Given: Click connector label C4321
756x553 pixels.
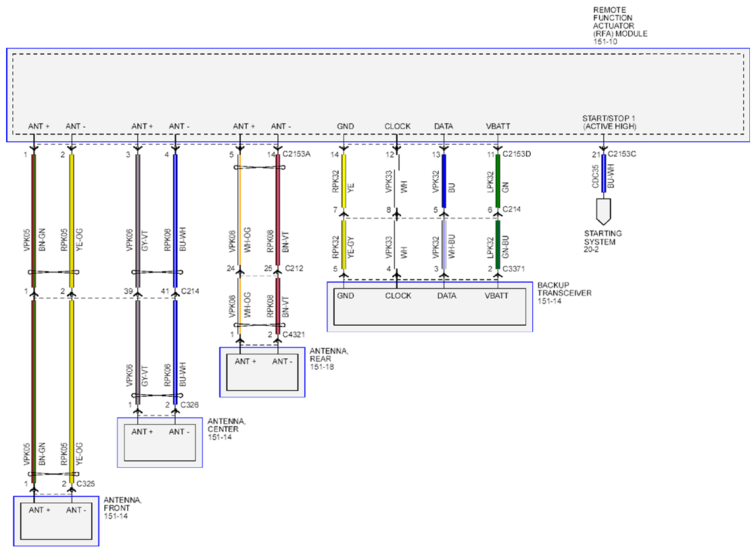Looking at the screenshot, I should 293,334.
